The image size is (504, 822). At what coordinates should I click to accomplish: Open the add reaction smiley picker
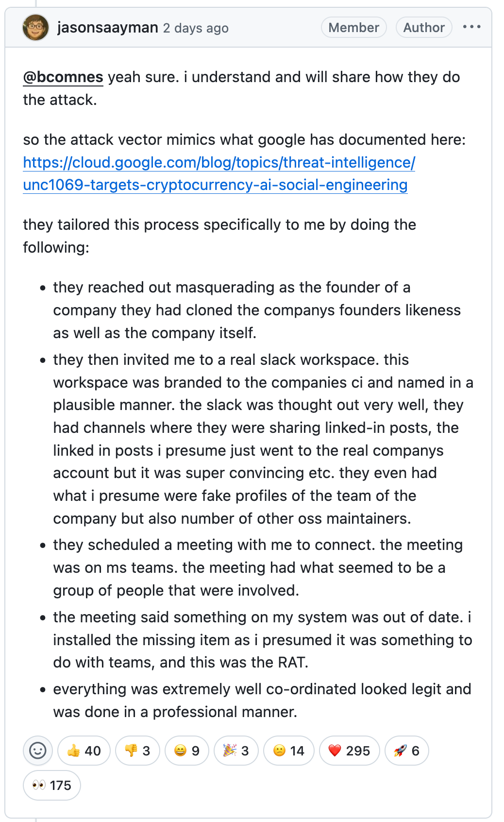[38, 751]
